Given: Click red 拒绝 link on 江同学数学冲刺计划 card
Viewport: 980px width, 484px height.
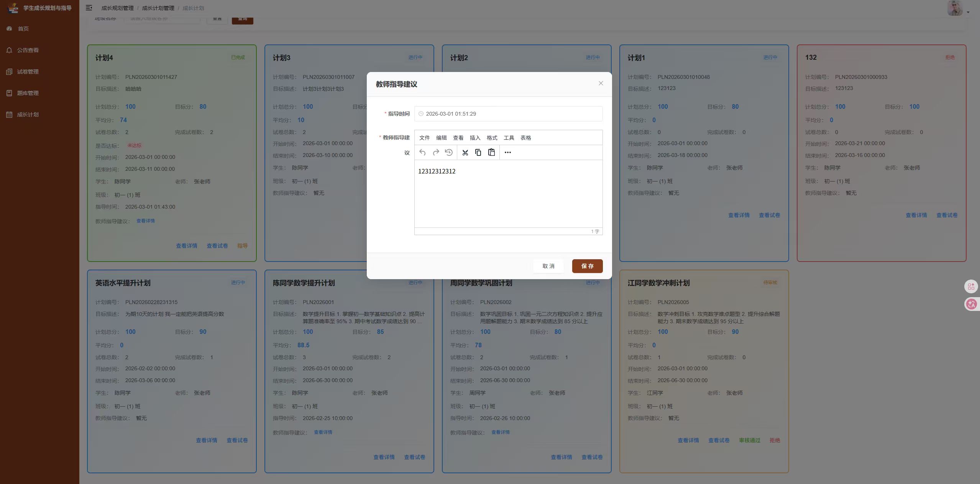Looking at the screenshot, I should click(775, 440).
